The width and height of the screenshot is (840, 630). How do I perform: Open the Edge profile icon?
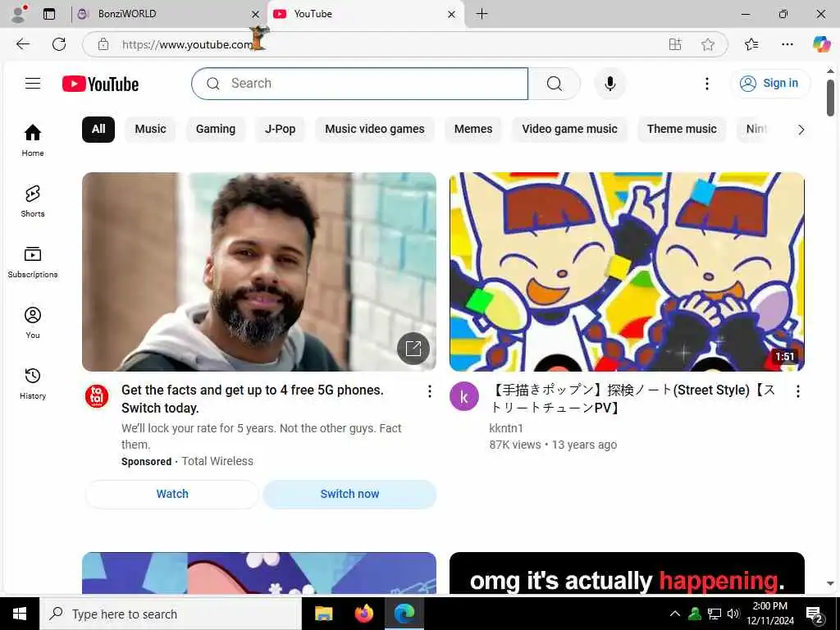click(x=19, y=14)
